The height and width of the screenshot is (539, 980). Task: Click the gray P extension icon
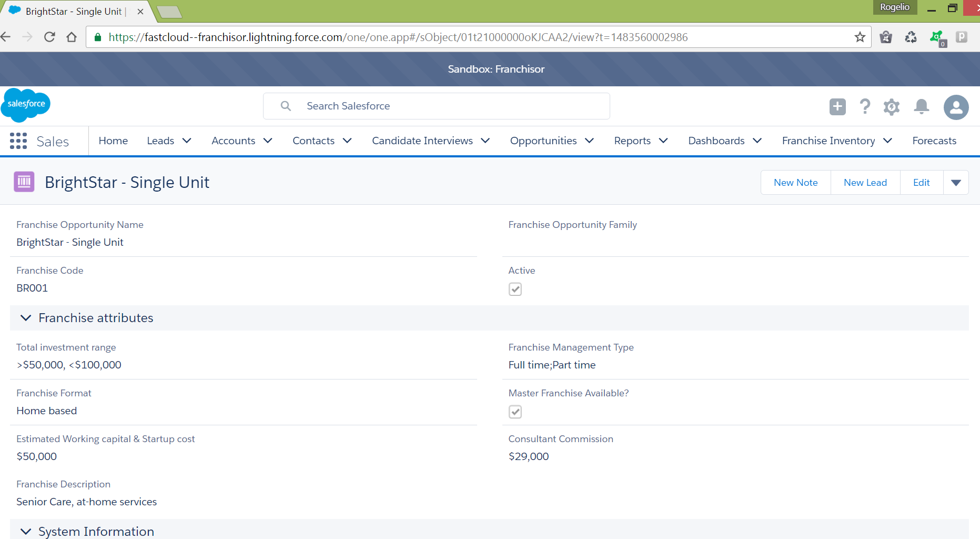point(962,37)
